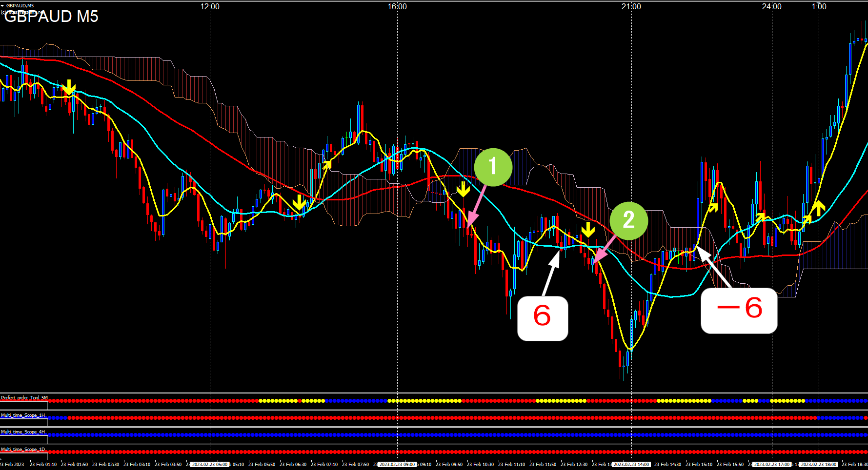Click the 23 Feb 11:10 time axis label

point(512,465)
